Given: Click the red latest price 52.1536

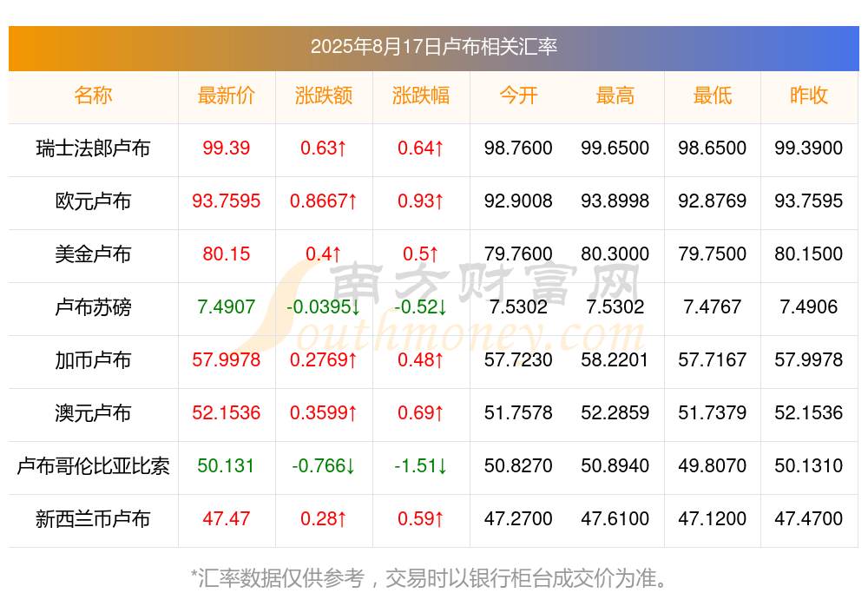Looking at the screenshot, I should 227,412.
